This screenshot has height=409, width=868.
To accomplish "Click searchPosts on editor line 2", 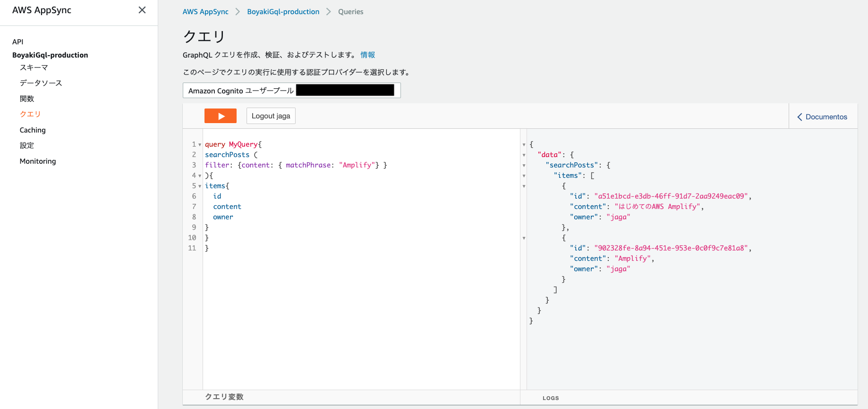I will pos(227,155).
